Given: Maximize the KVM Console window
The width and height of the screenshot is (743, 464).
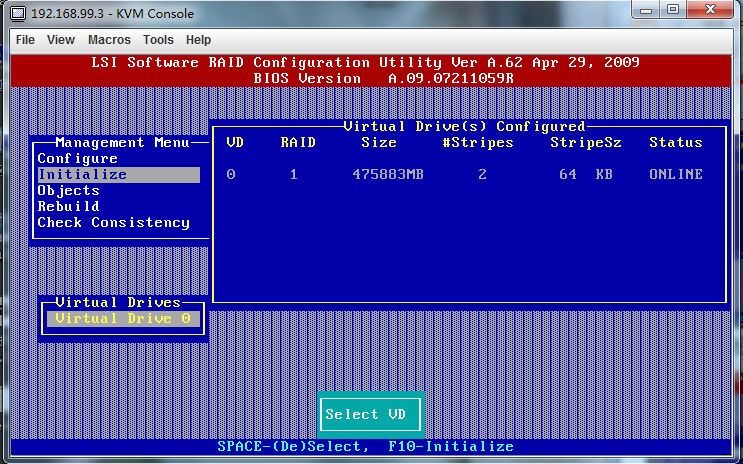Looking at the screenshot, I should pos(672,9).
